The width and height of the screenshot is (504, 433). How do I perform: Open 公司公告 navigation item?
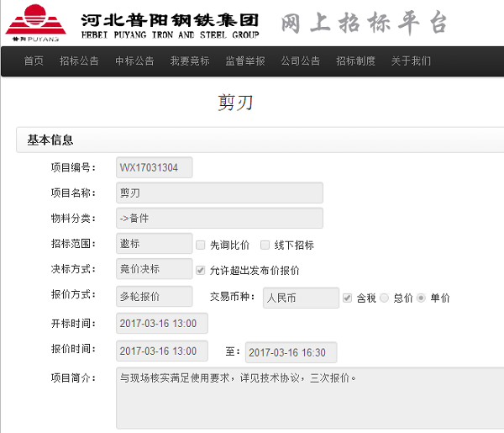(301, 61)
